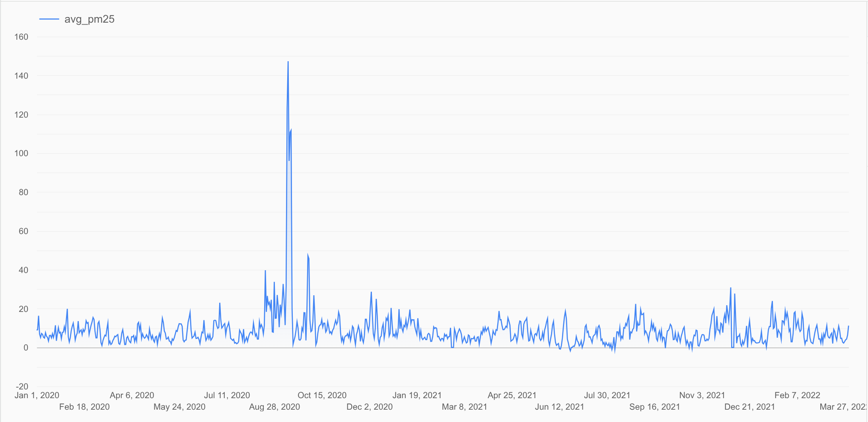This screenshot has height=422, width=868.
Task: Click the 100 y-axis label
Action: 21,153
